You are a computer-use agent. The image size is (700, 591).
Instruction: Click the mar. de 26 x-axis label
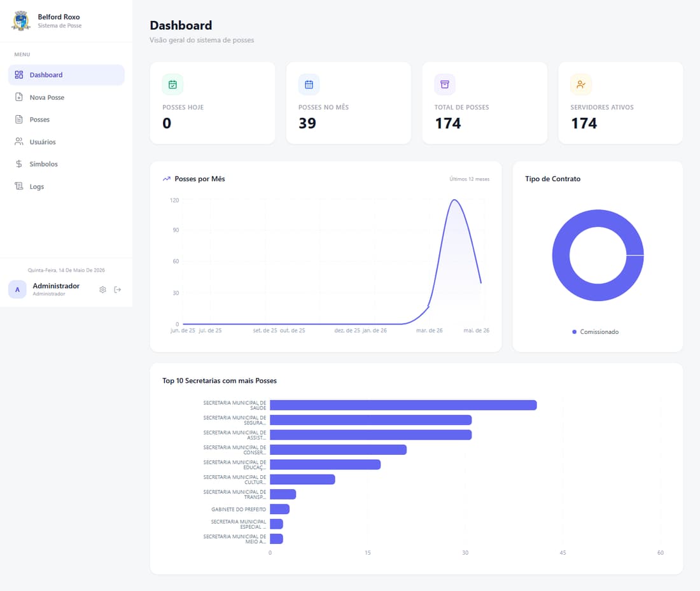[x=429, y=331]
